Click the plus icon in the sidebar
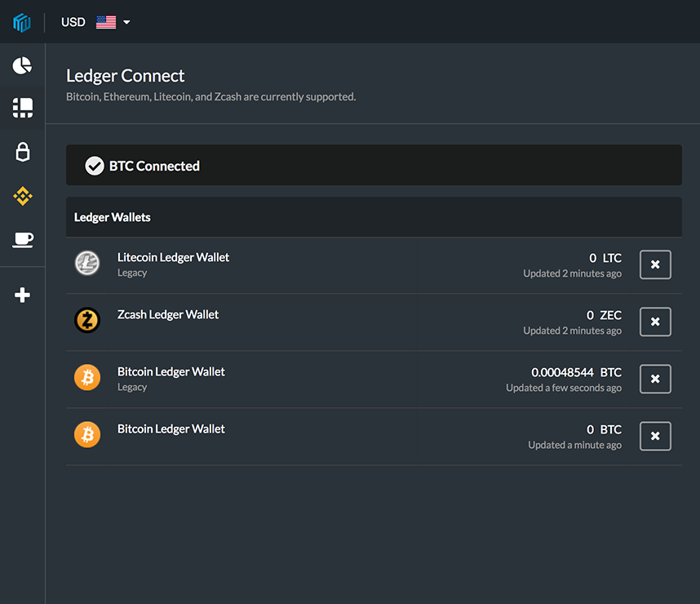 [x=22, y=295]
